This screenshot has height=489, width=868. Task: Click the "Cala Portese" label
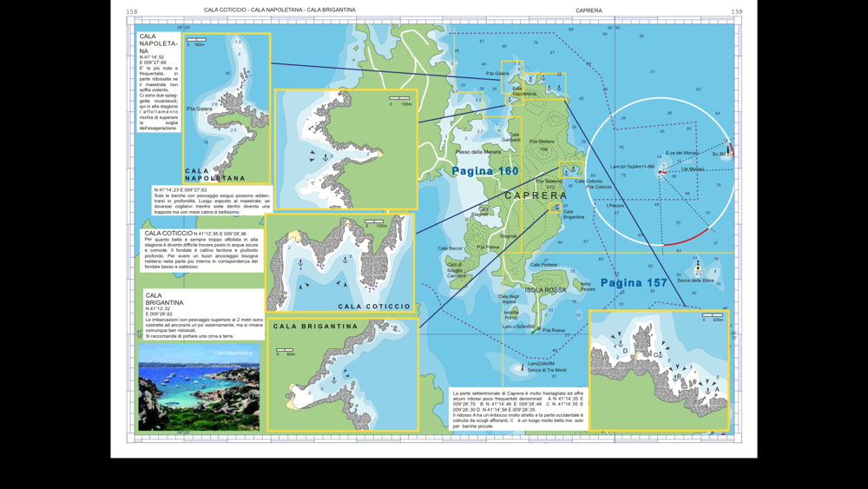coord(543,265)
